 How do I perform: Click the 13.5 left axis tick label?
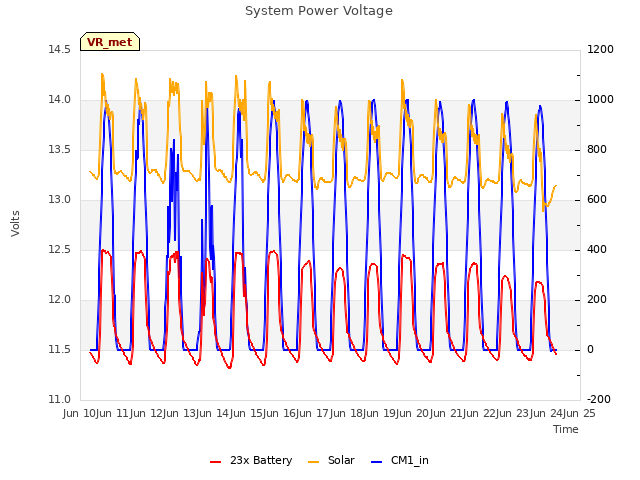point(59,149)
